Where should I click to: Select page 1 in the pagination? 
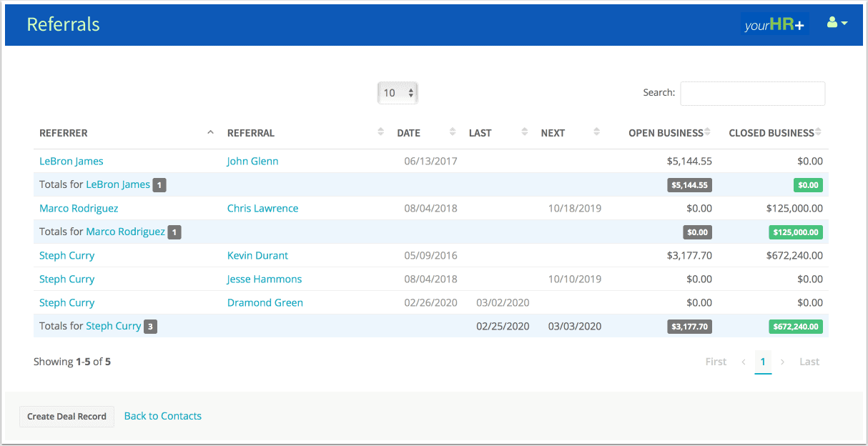tap(763, 362)
